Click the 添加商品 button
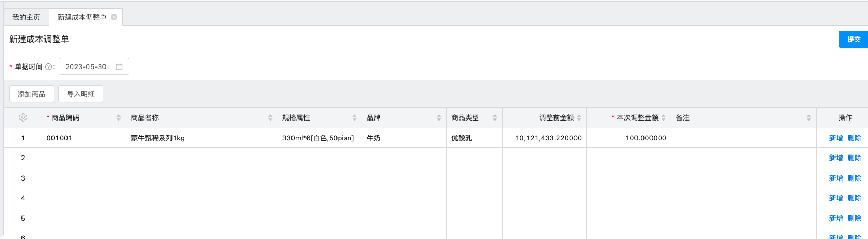The image size is (868, 239). [32, 94]
